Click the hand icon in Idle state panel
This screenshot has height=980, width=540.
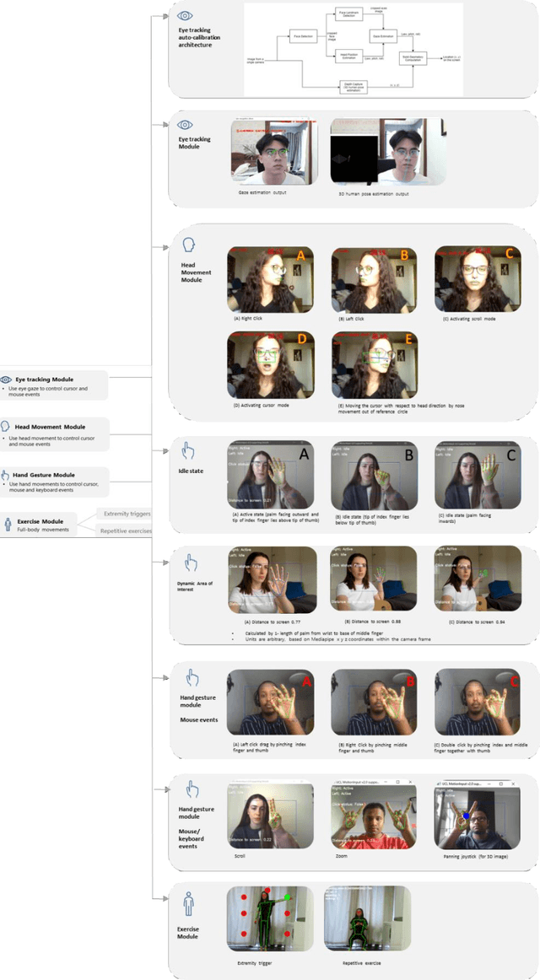(189, 450)
